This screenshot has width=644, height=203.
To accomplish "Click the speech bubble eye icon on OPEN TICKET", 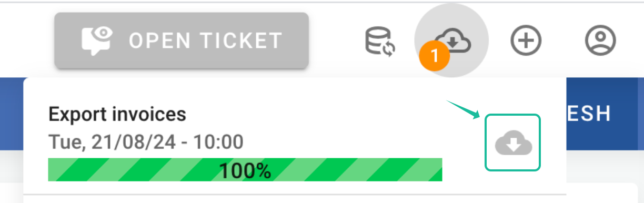I will coord(97,40).
